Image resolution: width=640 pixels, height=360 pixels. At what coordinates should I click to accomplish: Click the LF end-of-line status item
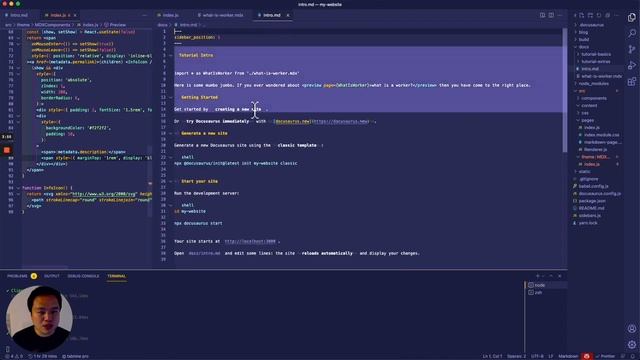coord(550,356)
